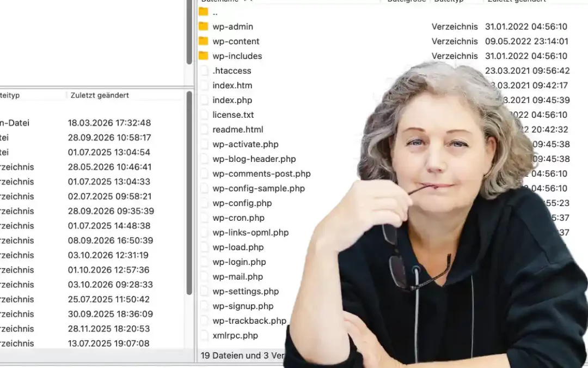Select the index.htm file
The image size is (588, 368).
coord(232,85)
